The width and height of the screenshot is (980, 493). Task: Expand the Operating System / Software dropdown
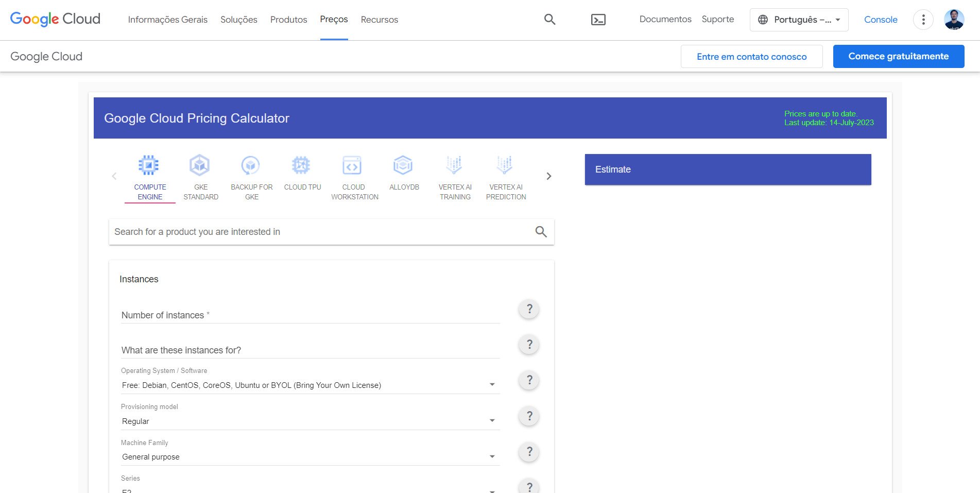coord(310,385)
